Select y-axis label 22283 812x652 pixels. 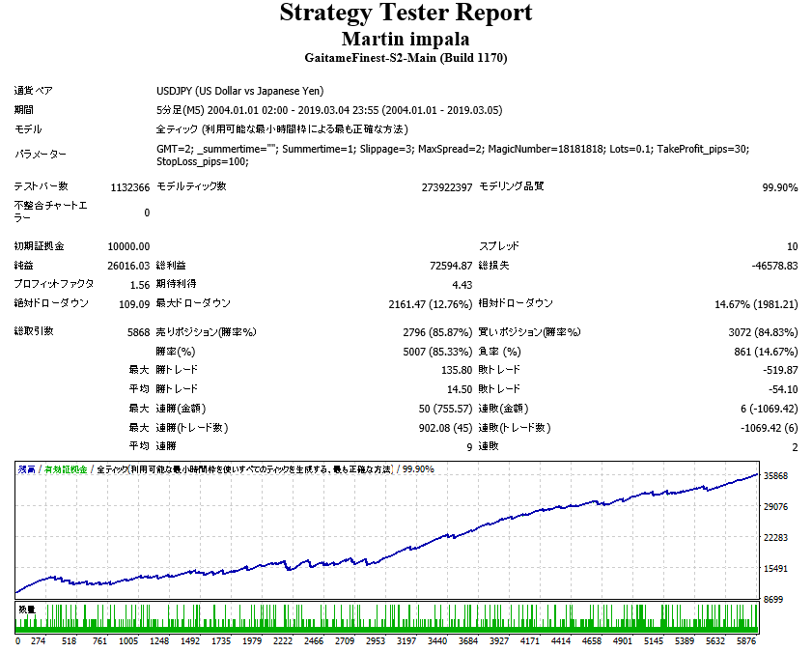pos(775,538)
